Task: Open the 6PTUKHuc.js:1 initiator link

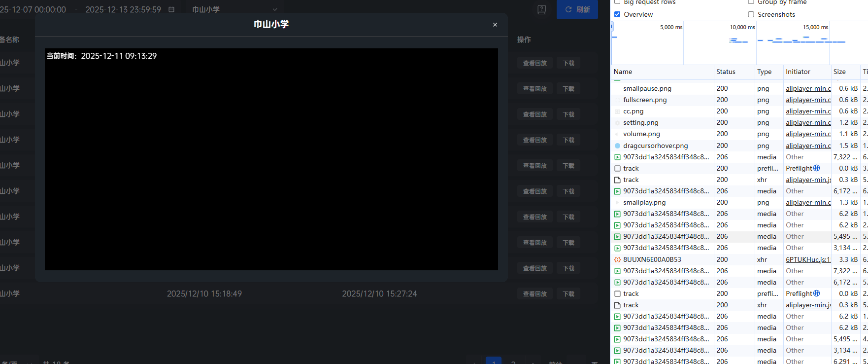Action: [x=808, y=260]
